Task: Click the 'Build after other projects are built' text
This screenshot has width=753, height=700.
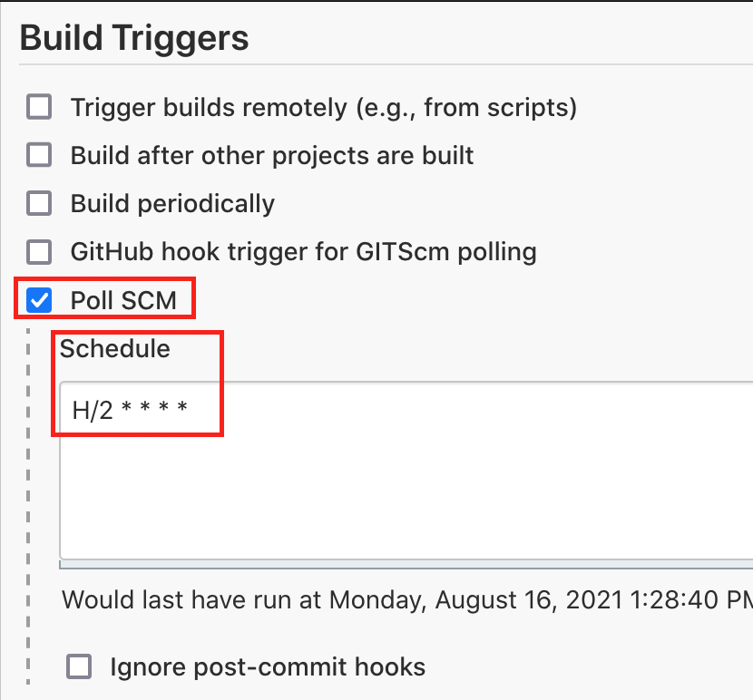Action: click(x=272, y=156)
